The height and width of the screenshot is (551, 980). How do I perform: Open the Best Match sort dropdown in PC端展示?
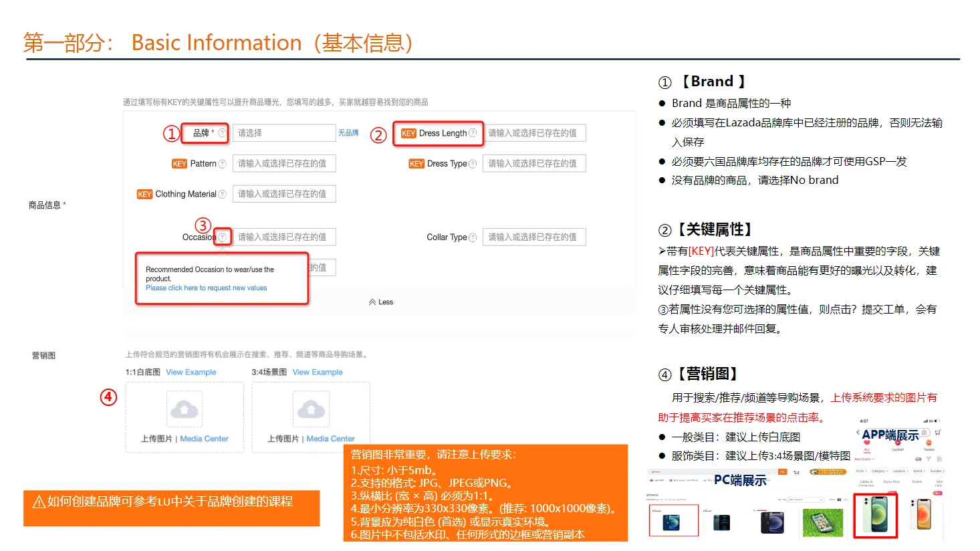pyautogui.click(x=806, y=500)
